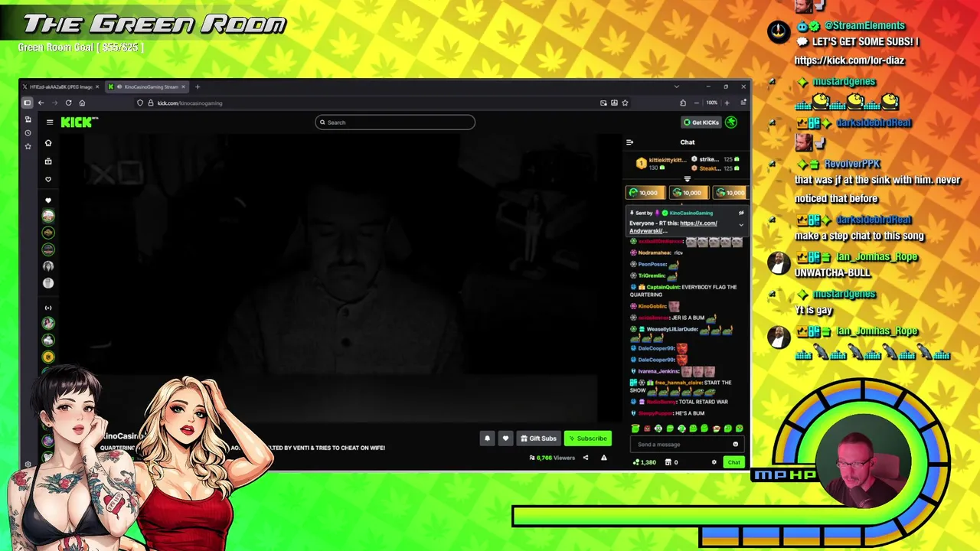980x551 pixels.
Task: Open the emoji picker in message box
Action: click(735, 445)
